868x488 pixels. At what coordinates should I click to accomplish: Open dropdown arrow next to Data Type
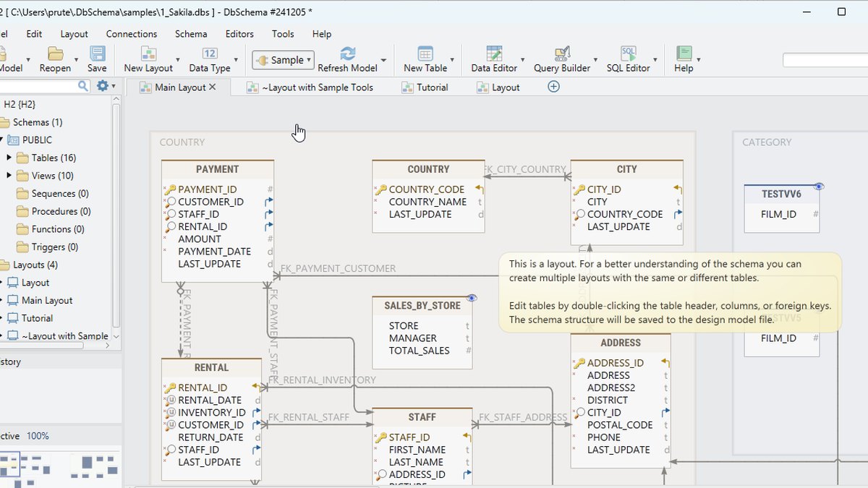[236, 60]
